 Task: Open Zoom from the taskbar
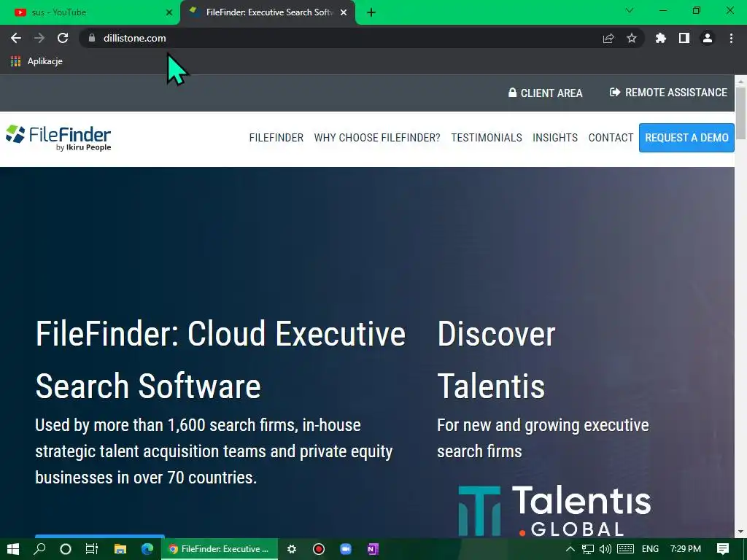346,549
